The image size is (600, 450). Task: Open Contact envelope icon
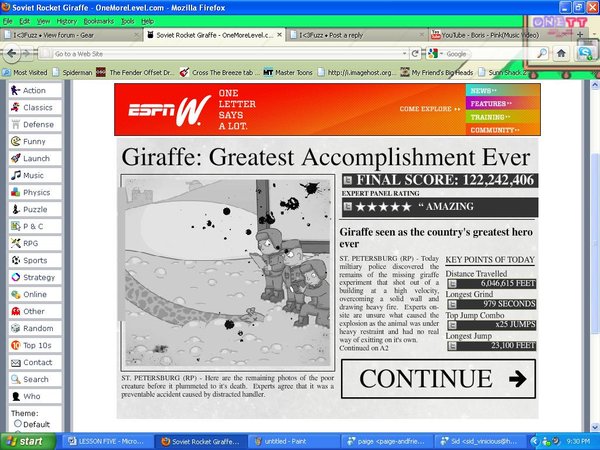[x=14, y=362]
